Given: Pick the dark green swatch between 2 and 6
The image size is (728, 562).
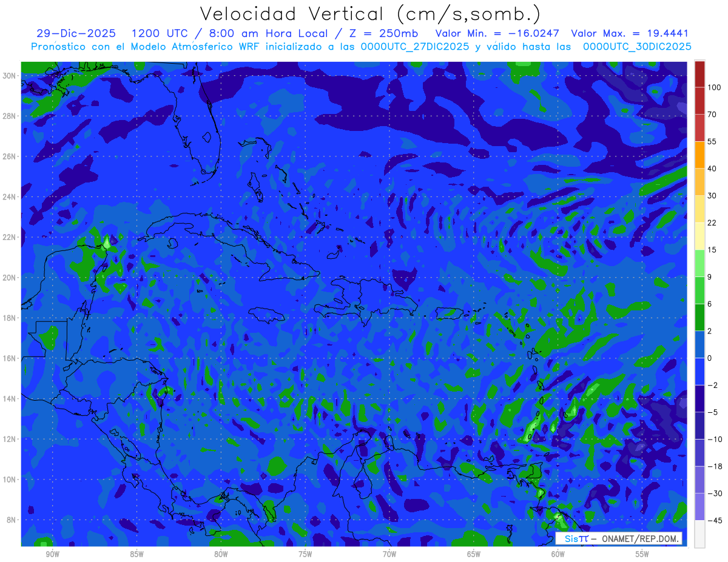Looking at the screenshot, I should pos(699,317).
